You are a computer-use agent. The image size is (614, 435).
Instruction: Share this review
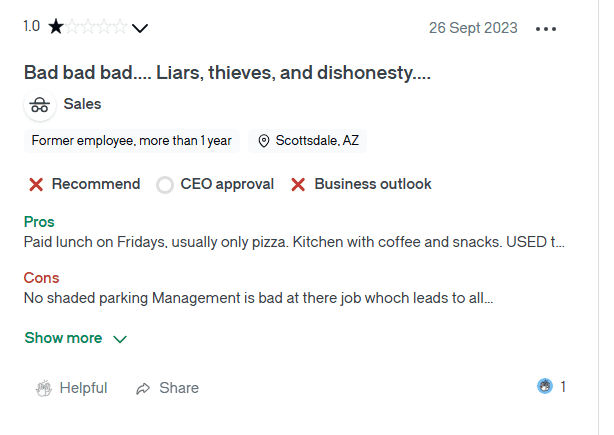179,388
